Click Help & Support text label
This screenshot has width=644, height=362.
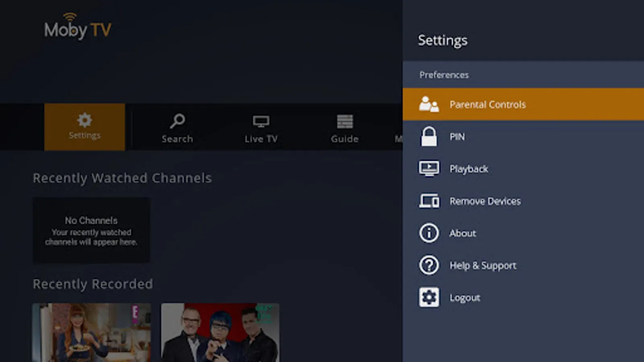(483, 265)
